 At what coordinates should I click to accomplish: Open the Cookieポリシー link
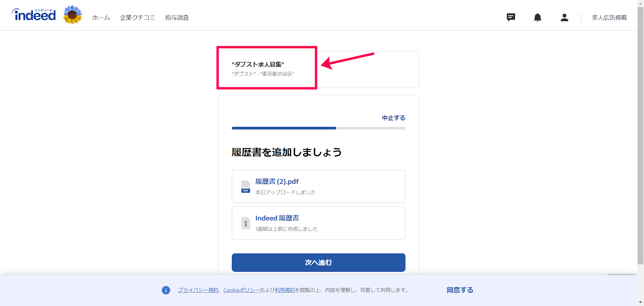(242, 290)
